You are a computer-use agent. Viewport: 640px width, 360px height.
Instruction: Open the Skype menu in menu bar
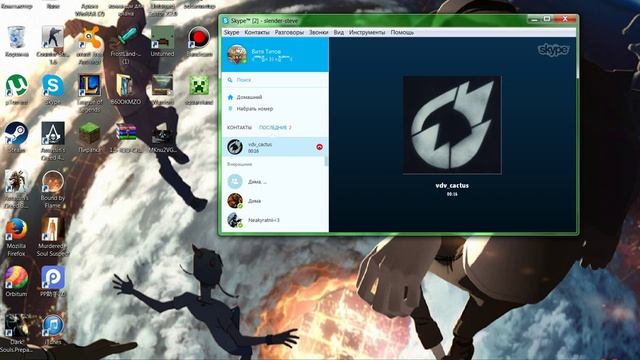[x=231, y=32]
